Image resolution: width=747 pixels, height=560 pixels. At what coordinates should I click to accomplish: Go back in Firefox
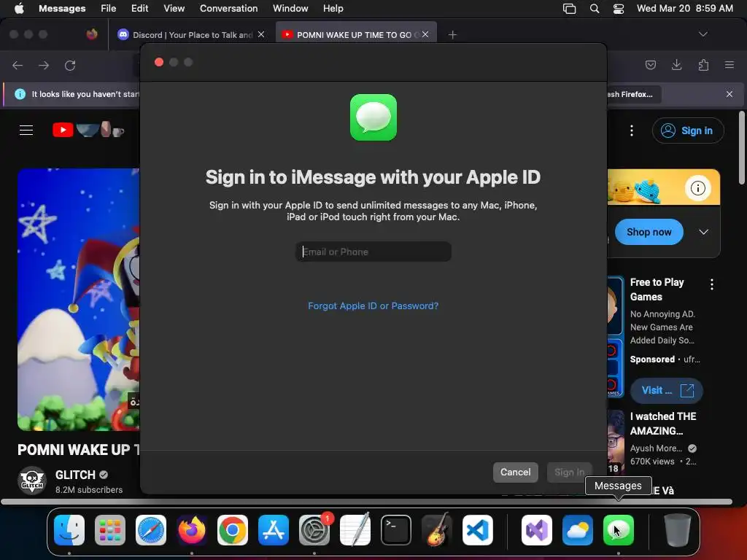(x=18, y=65)
